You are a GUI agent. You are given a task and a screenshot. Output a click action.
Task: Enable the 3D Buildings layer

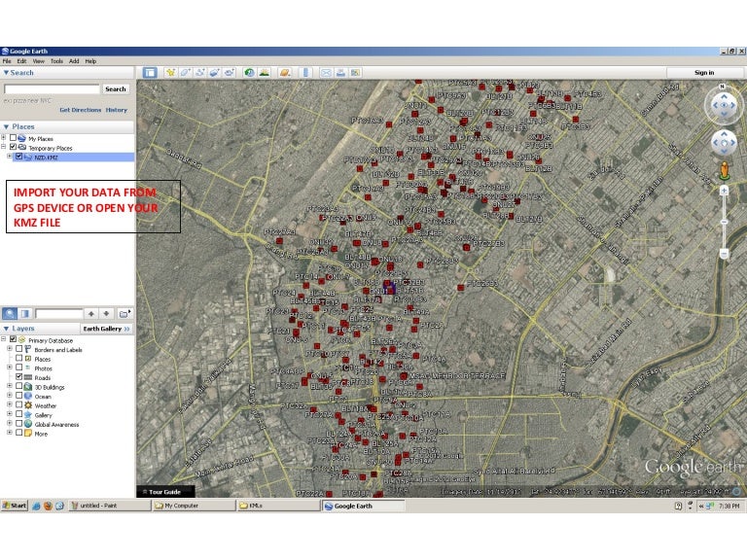[x=18, y=387]
